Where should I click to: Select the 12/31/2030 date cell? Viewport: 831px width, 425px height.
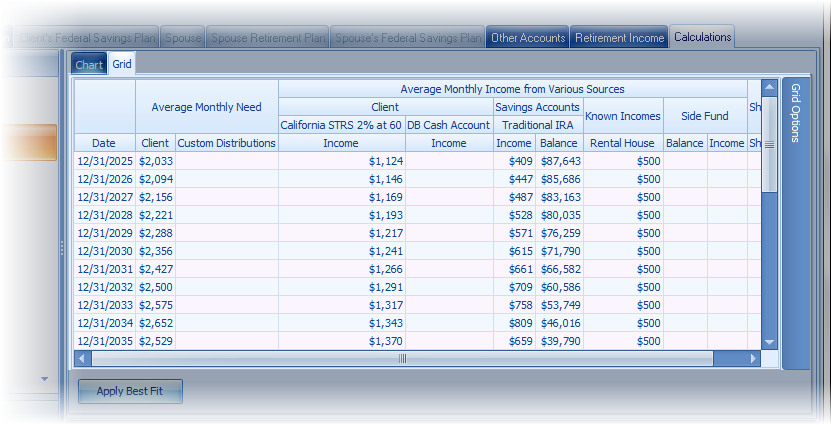[104, 251]
